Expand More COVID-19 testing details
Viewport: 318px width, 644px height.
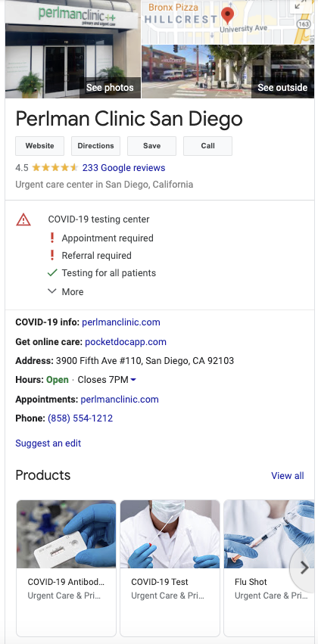(66, 291)
